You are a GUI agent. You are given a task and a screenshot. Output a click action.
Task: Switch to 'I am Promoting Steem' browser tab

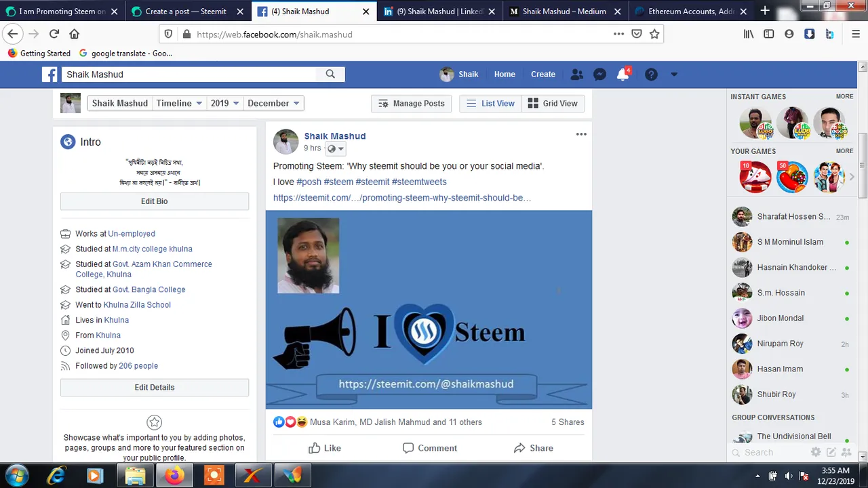[61, 11]
